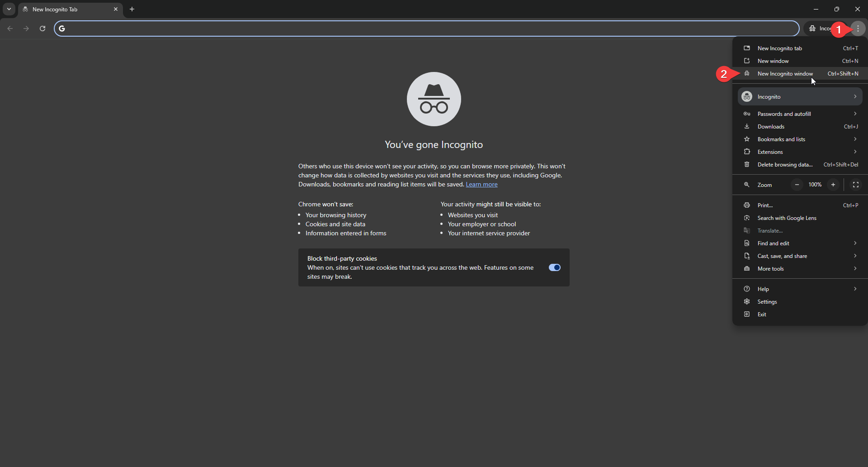Expand the Incognito profile submenu
Viewport: 868px width, 467px height.
click(800, 97)
